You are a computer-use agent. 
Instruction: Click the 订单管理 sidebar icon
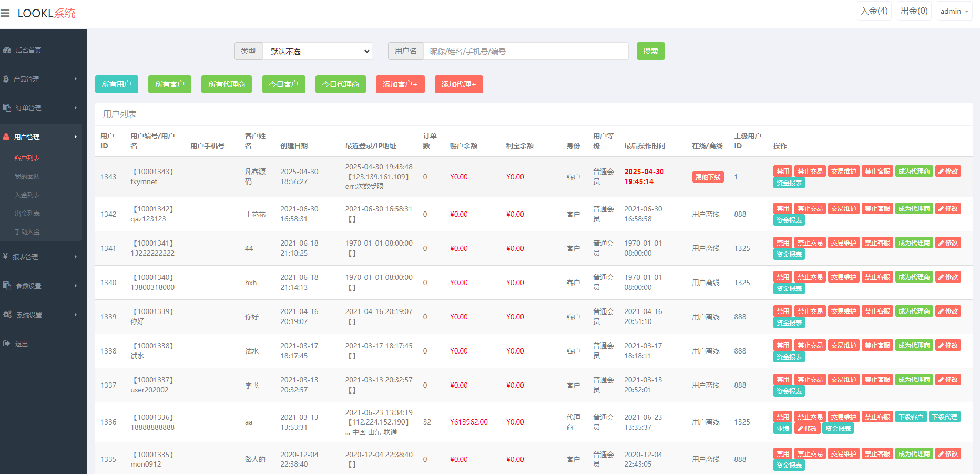tap(7, 108)
